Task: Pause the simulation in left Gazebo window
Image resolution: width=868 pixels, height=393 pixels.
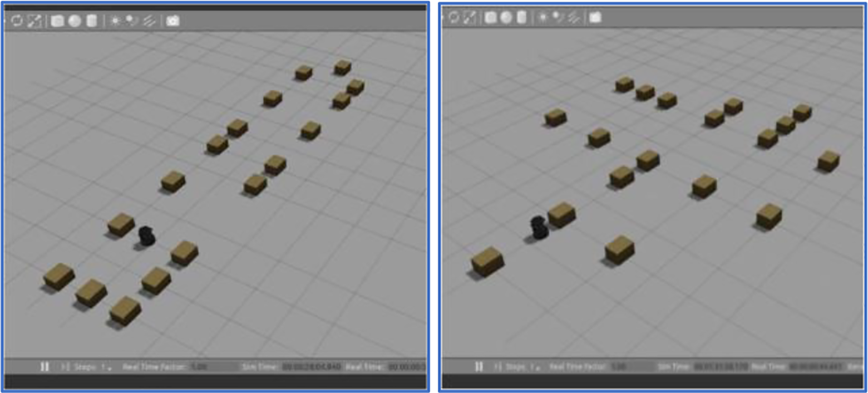Action: tap(45, 367)
